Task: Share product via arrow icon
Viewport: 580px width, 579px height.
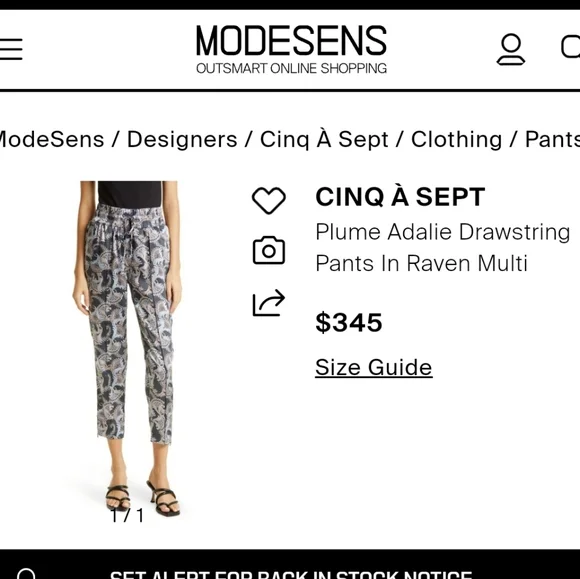Action: coord(269,303)
